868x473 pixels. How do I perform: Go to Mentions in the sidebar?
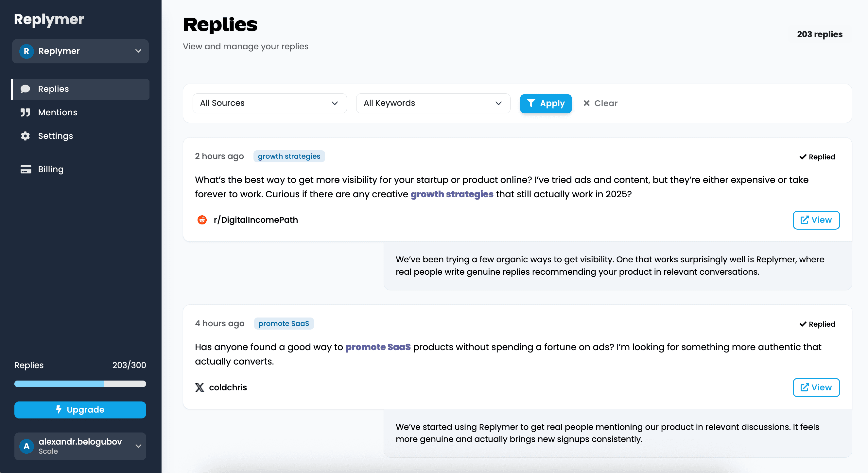coord(58,112)
